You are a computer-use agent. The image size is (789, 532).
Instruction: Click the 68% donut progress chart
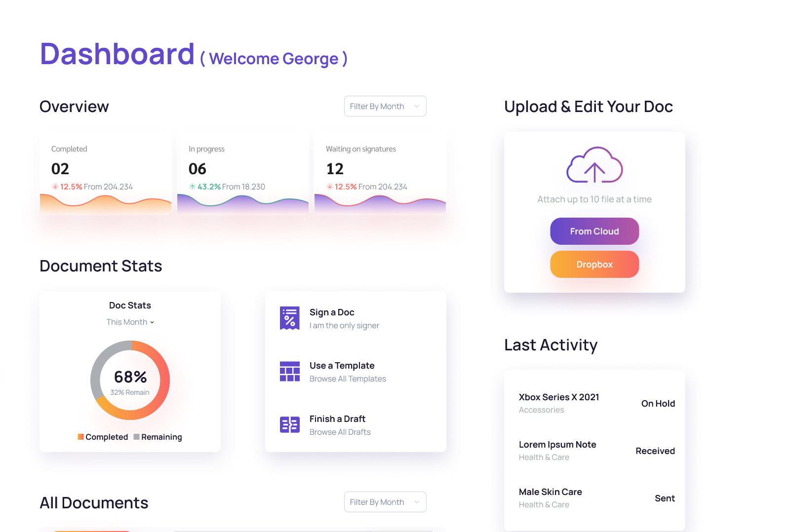click(x=130, y=380)
